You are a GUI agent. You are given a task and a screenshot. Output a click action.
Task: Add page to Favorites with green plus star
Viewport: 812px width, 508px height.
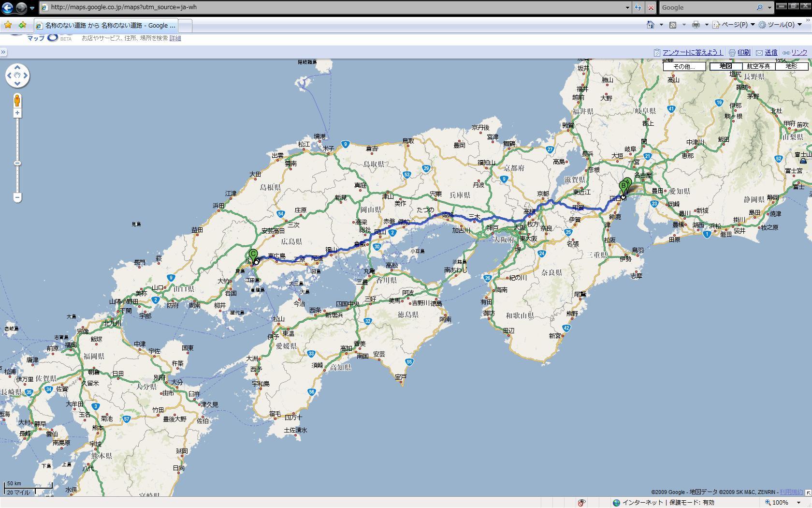[22, 25]
